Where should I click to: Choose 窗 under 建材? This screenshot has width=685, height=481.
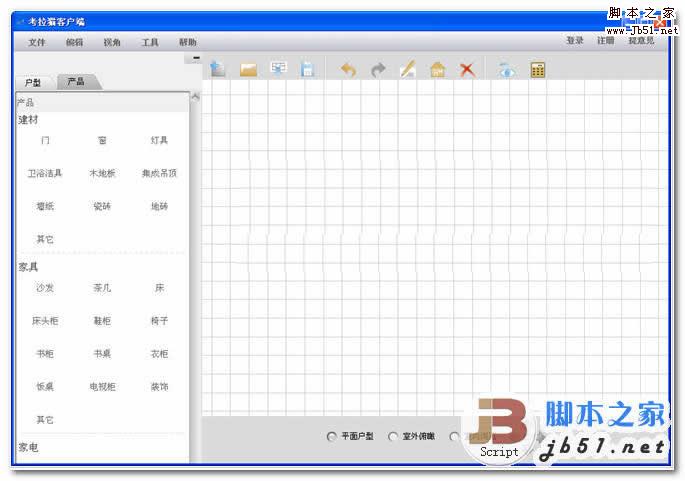coord(102,140)
